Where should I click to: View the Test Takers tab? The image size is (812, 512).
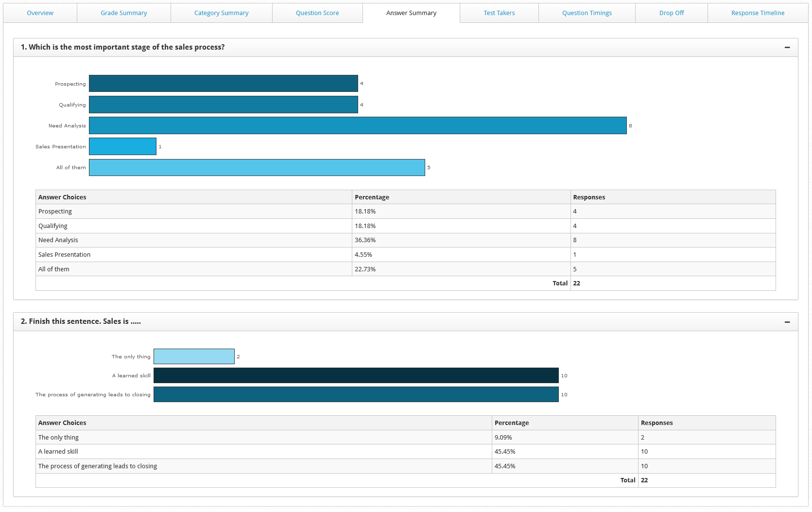[x=499, y=13]
